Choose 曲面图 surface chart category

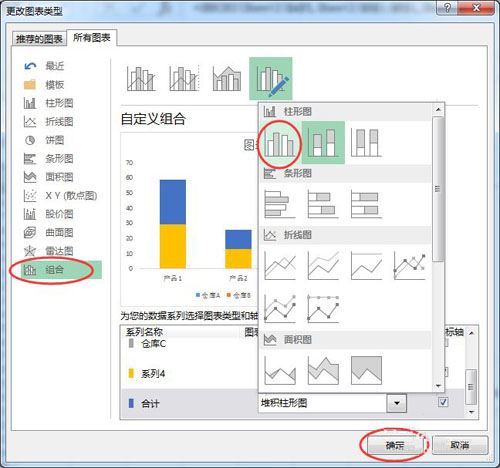click(x=61, y=233)
